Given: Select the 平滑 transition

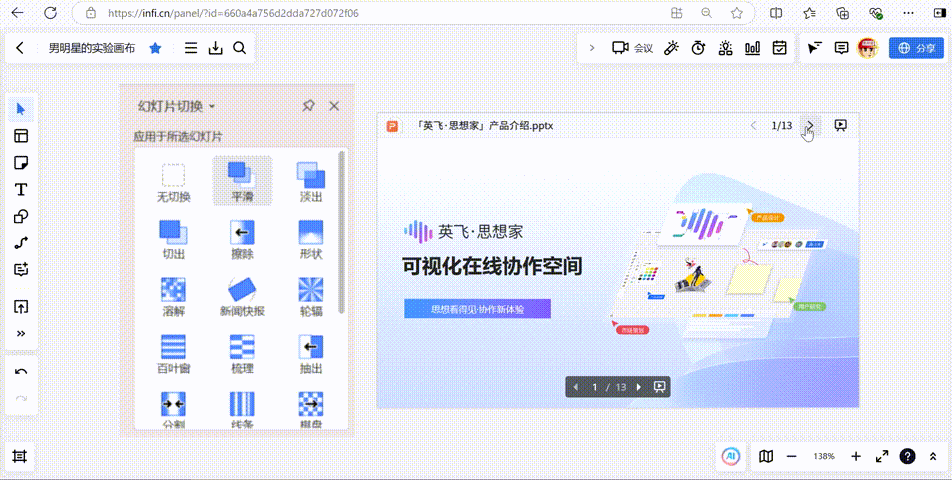Looking at the screenshot, I should point(242,181).
